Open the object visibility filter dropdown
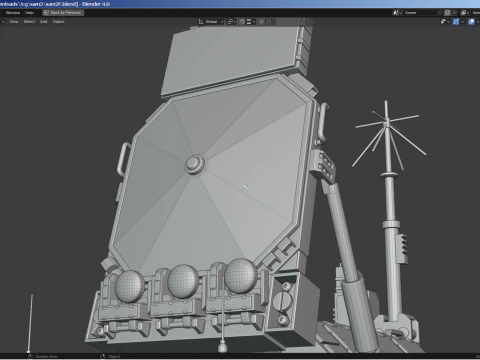This screenshot has width=480, height=360. click(x=445, y=22)
